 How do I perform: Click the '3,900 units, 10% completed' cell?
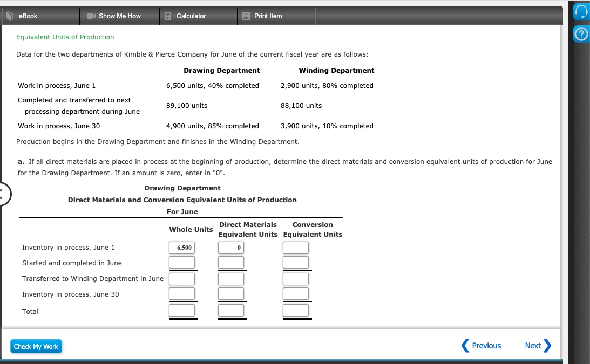(327, 126)
